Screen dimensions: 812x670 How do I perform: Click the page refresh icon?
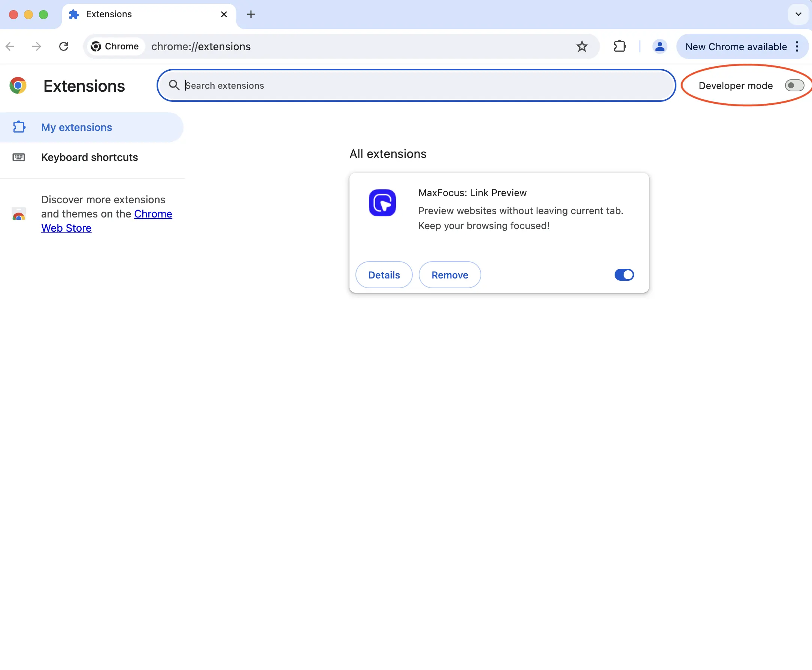click(x=63, y=46)
